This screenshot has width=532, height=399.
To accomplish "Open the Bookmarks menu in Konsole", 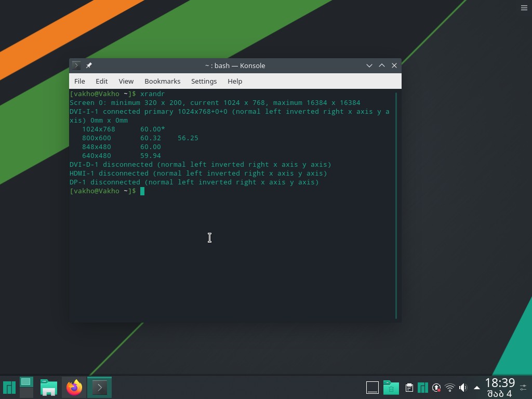I will tap(162, 81).
